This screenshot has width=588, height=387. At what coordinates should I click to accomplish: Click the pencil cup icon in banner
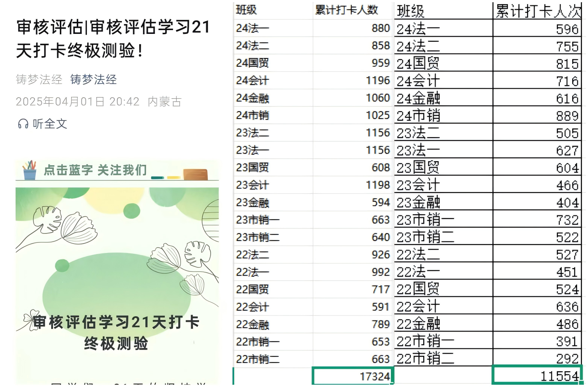pos(29,170)
